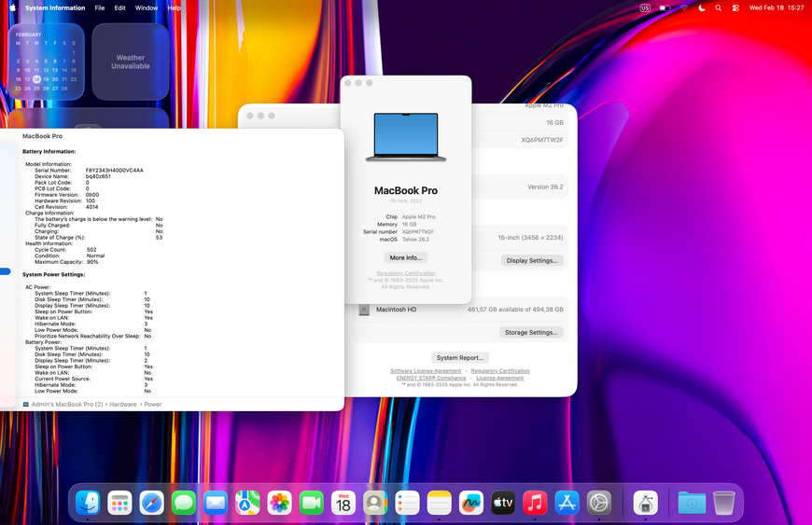Launch Safari from the Dock
The width and height of the screenshot is (812, 525).
tap(152, 503)
